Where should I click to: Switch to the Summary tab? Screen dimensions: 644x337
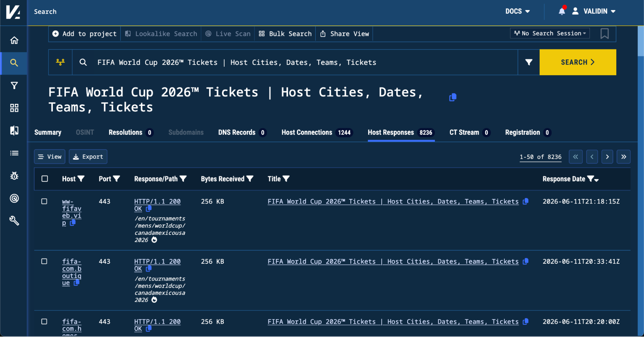pos(48,133)
